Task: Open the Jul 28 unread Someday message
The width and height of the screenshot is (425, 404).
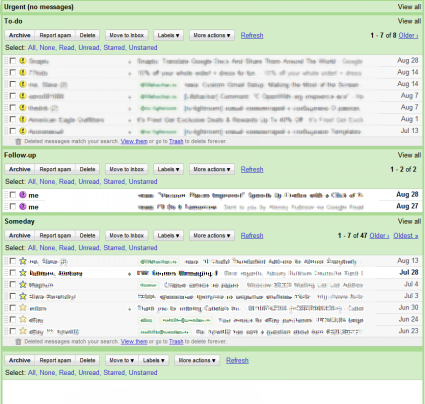Action: 212,273
